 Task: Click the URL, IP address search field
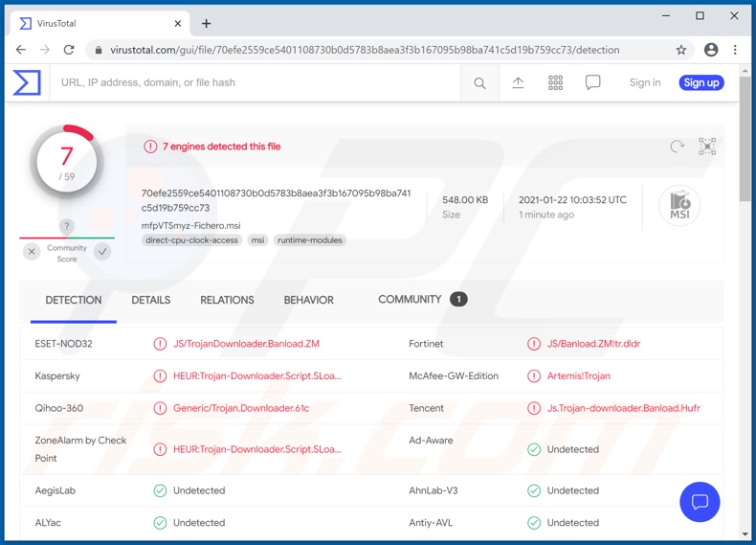[256, 82]
